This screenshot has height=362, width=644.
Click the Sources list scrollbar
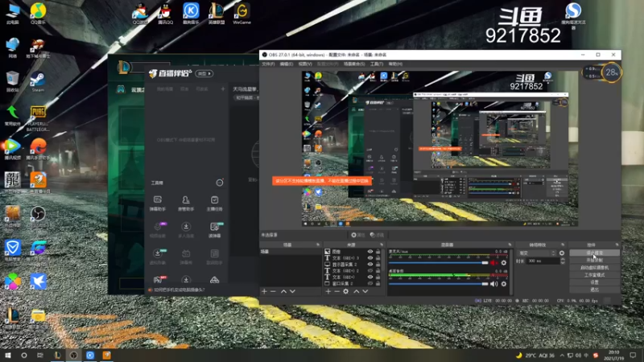(383, 258)
